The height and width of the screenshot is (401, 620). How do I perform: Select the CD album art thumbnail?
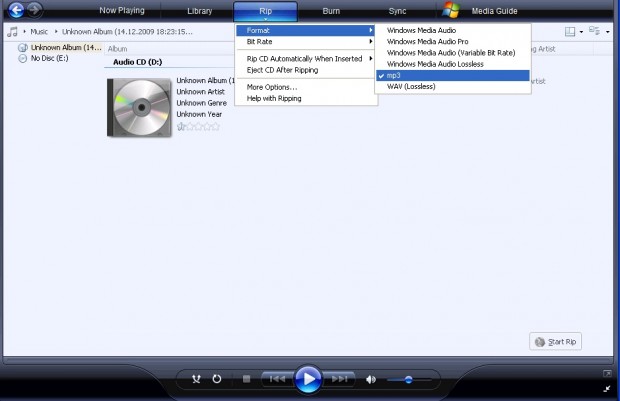tap(139, 107)
